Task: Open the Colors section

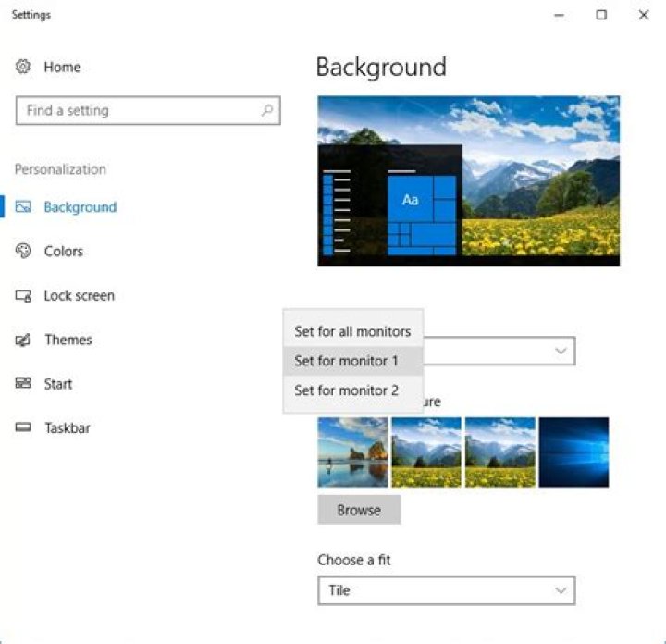Action: [x=64, y=251]
